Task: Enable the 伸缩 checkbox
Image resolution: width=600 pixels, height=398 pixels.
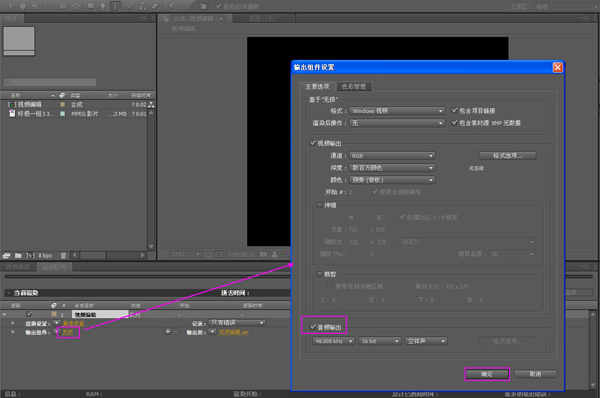Action: point(320,205)
